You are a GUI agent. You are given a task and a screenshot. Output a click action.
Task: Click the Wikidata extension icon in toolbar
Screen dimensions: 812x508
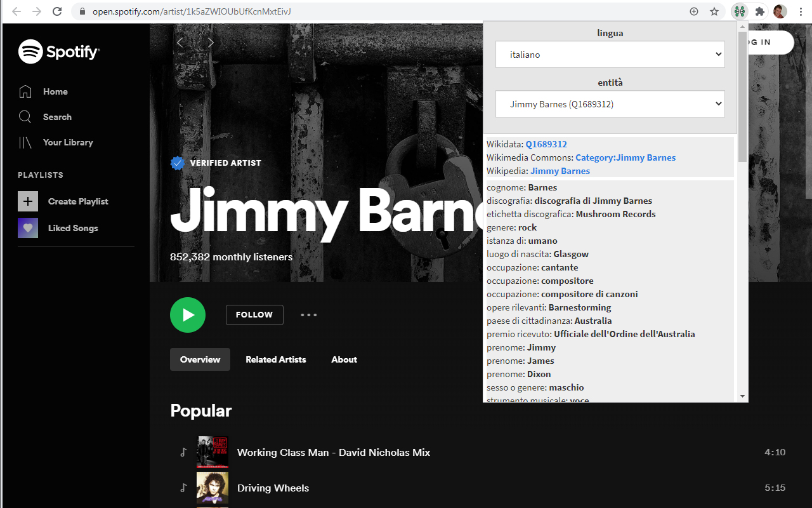(x=738, y=11)
